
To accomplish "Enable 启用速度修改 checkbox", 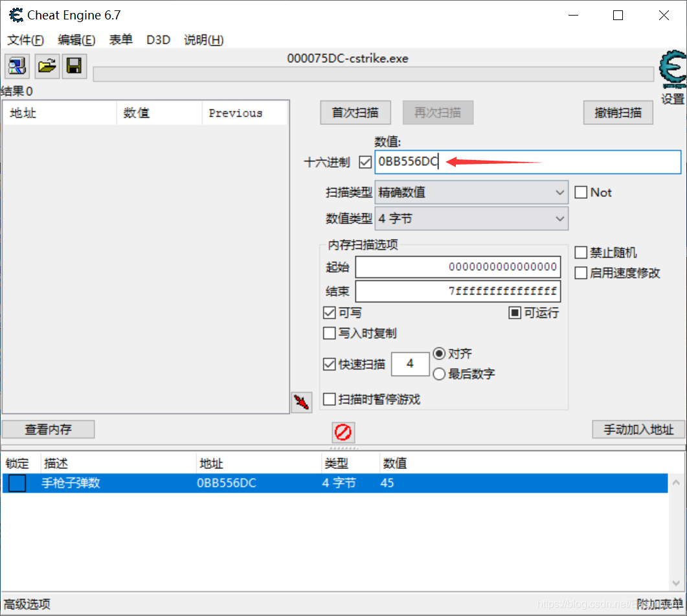I will coord(581,273).
